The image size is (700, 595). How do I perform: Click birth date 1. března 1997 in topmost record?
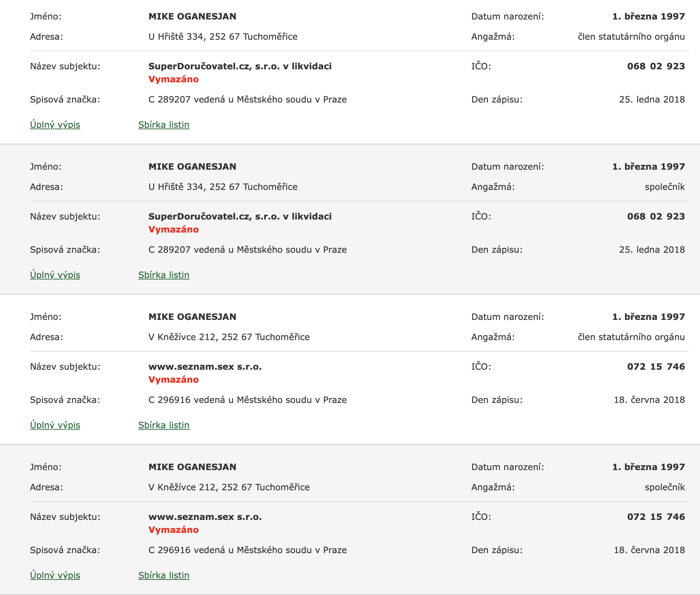click(x=648, y=16)
